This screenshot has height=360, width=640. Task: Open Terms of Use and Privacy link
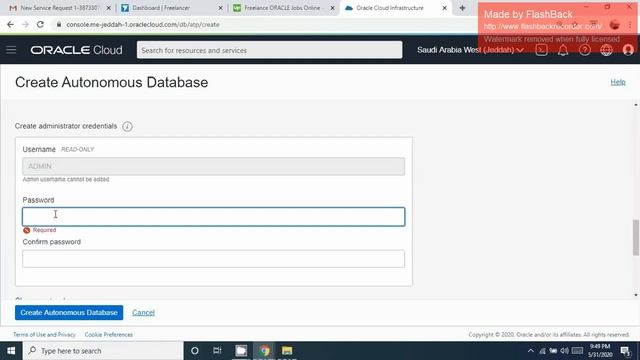pos(44,335)
